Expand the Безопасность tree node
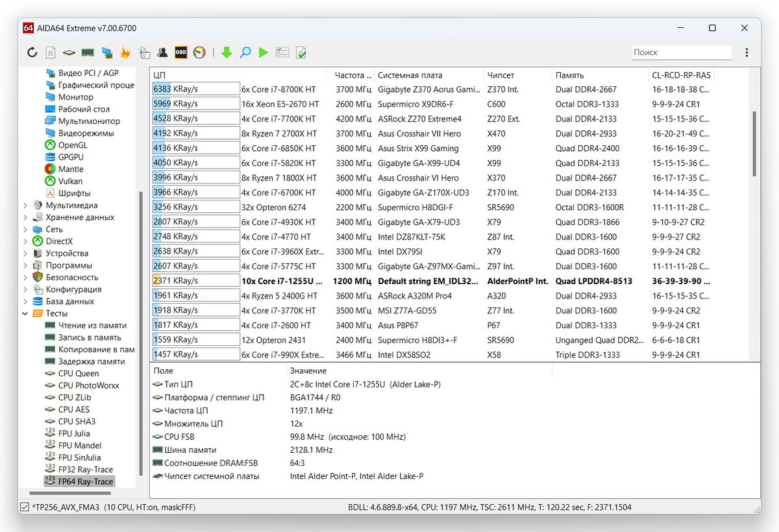779x532 pixels. tap(25, 277)
